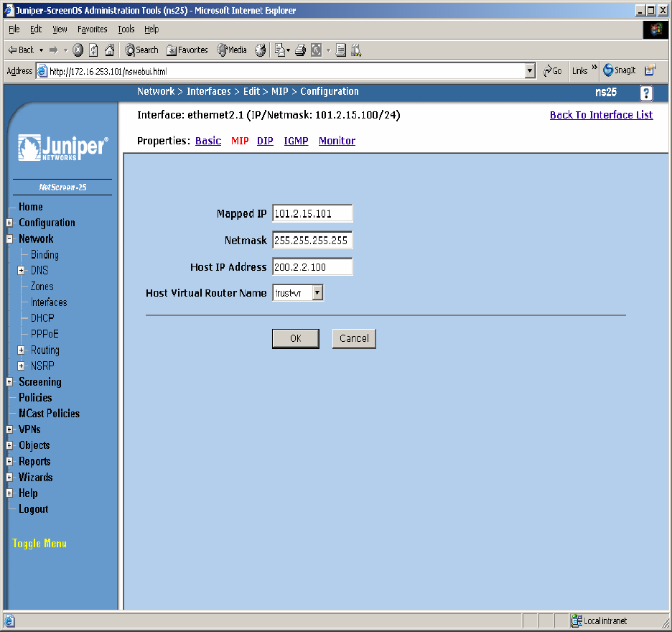This screenshot has height=632, width=672.
Task: Click the status bar page icon
Action: 9,621
